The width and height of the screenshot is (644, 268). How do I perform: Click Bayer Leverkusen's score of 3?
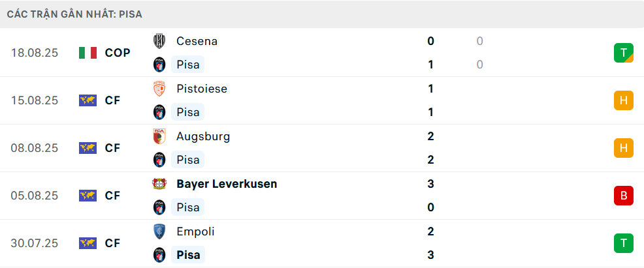[x=431, y=184]
